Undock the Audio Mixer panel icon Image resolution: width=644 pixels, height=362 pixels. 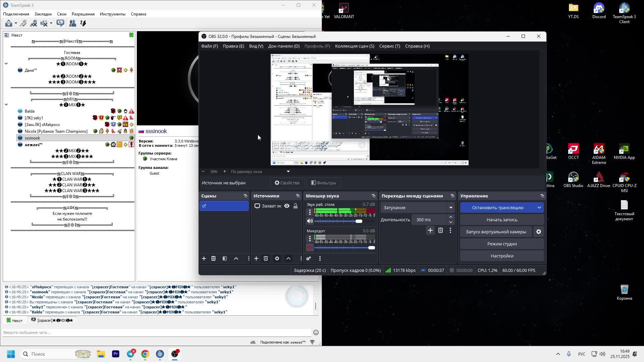[374, 196]
